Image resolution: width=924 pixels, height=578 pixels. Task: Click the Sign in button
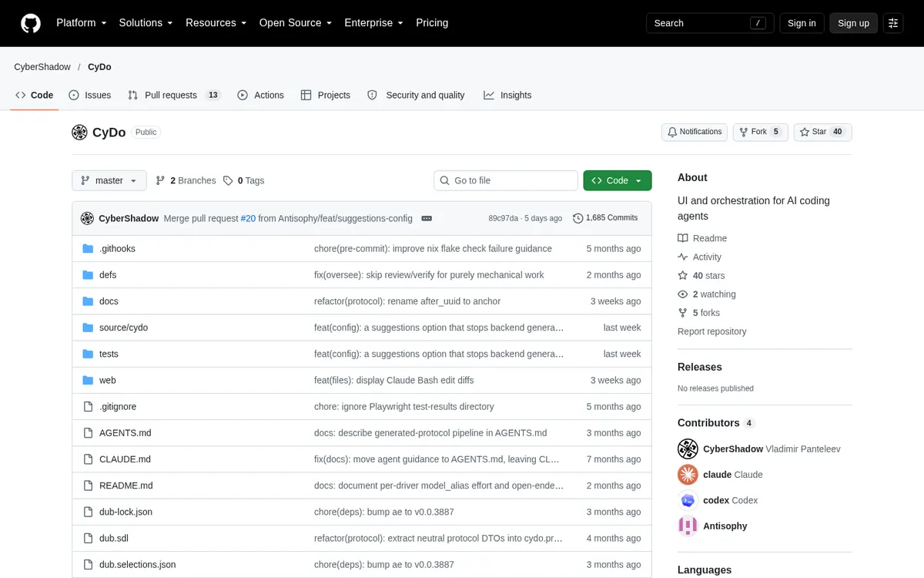(802, 23)
